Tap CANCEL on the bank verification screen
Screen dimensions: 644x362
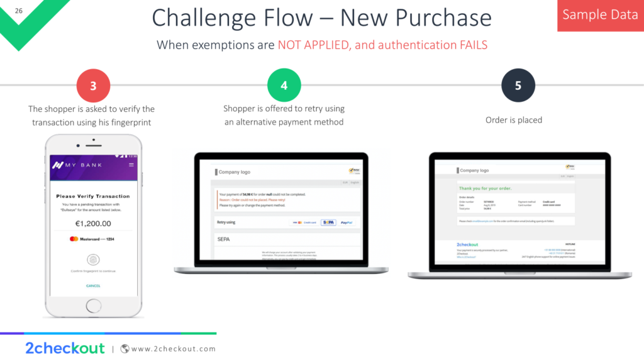click(93, 286)
